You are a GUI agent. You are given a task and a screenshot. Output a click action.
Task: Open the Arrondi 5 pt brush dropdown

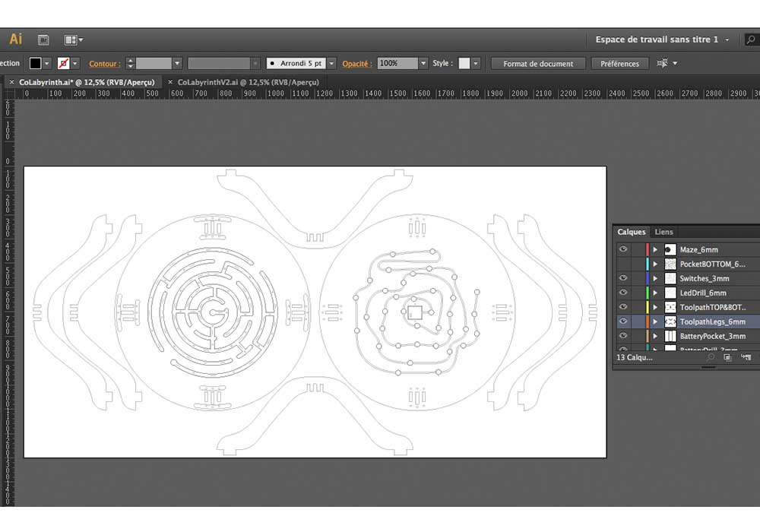[x=331, y=64]
